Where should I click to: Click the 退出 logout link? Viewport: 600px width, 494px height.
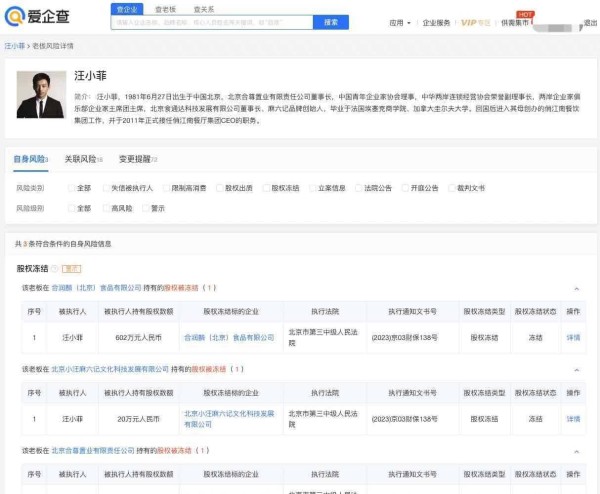click(590, 23)
